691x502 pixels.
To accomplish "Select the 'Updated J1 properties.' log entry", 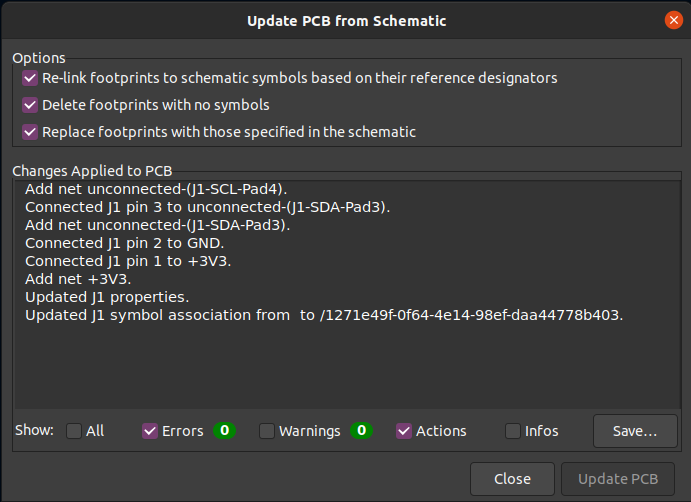I will coord(105,298).
